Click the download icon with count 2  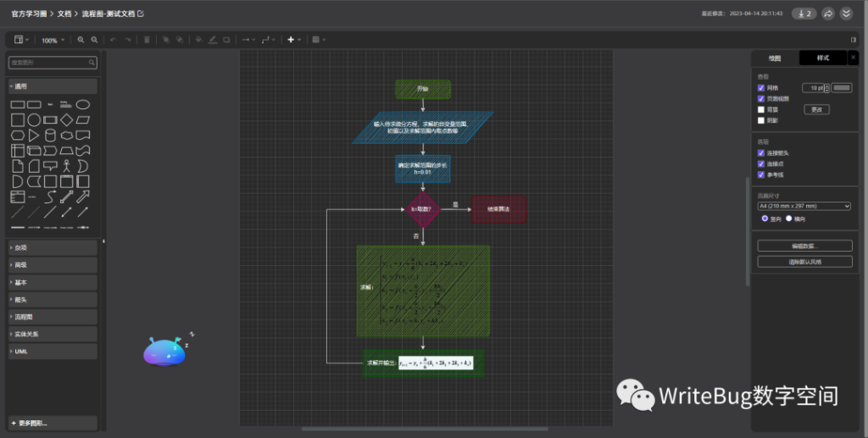pos(804,14)
